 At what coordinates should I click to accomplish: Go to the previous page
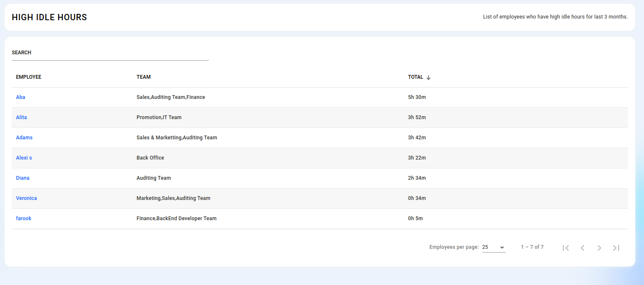[583, 248]
